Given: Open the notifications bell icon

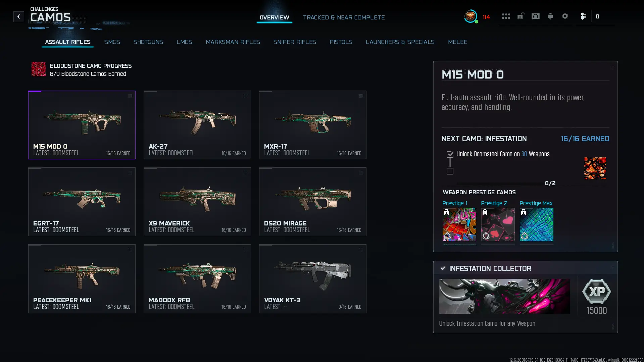Looking at the screenshot, I should point(550,16).
